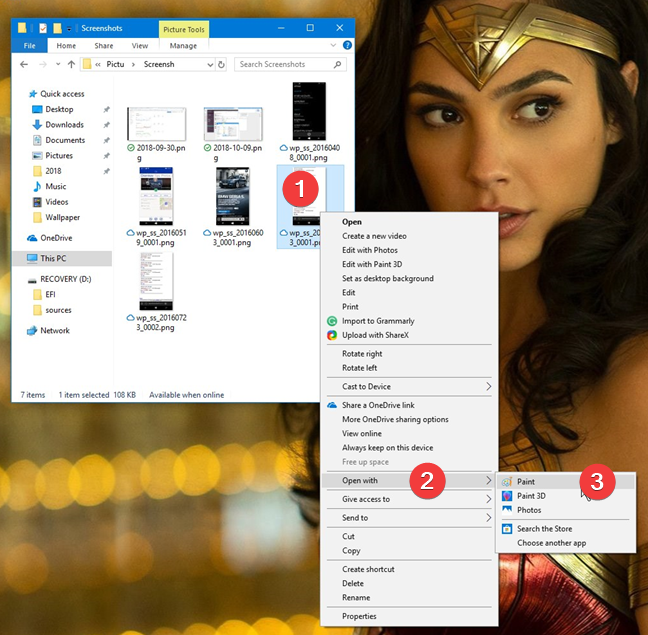Expand the Give access to submenu
Viewport: 648px width, 635px height.
488,499
